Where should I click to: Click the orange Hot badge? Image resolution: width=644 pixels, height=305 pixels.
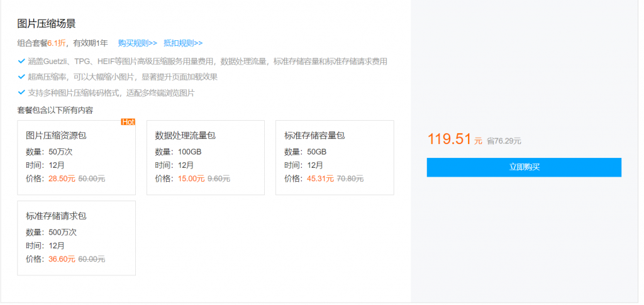128,122
